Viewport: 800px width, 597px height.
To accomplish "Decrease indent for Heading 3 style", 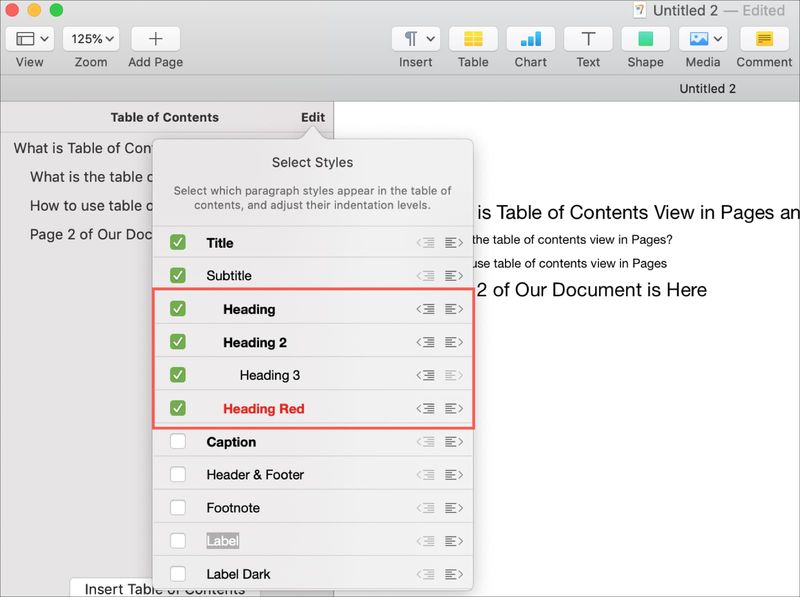I will click(x=426, y=376).
